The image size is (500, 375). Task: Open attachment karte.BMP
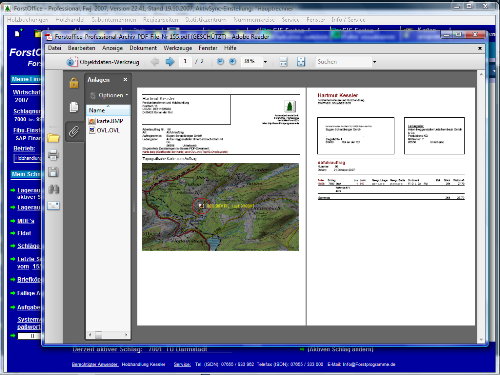point(106,121)
